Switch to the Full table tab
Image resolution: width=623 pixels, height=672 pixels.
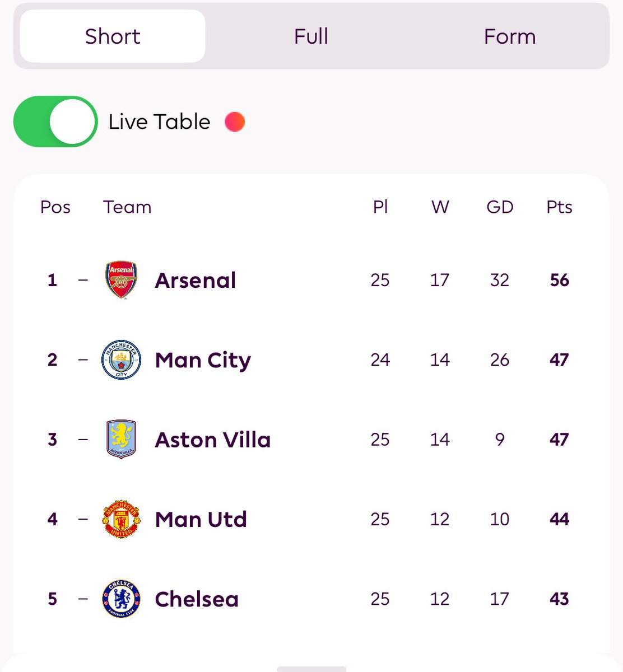point(311,36)
